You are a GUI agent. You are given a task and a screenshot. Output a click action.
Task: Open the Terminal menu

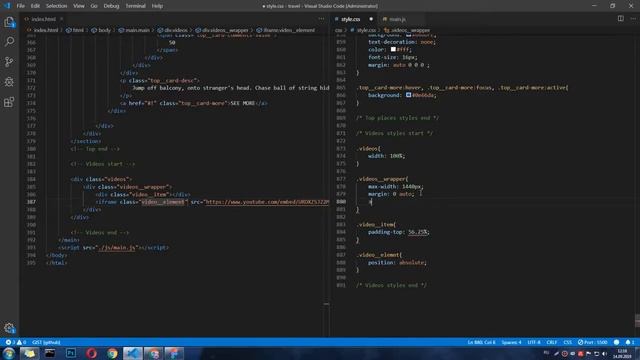[136, 6]
